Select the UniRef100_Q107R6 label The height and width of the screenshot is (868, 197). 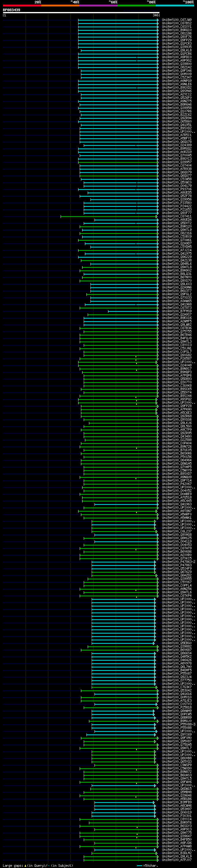[177, 111]
